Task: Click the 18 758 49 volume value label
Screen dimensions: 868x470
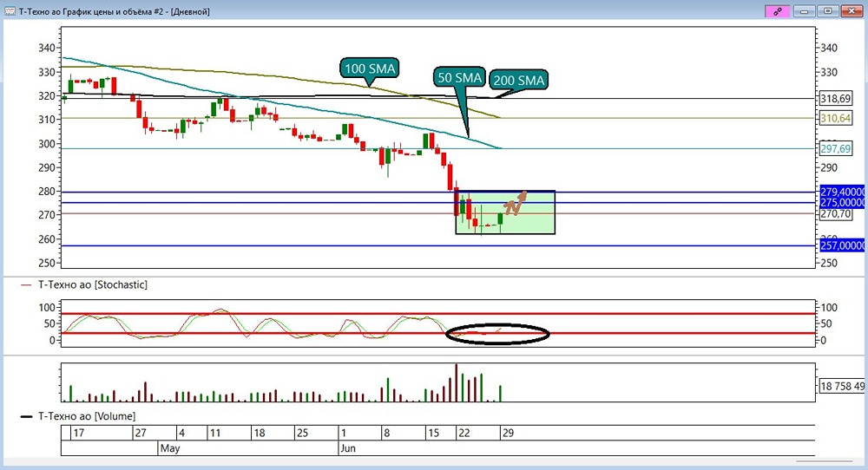Action: tap(841, 386)
